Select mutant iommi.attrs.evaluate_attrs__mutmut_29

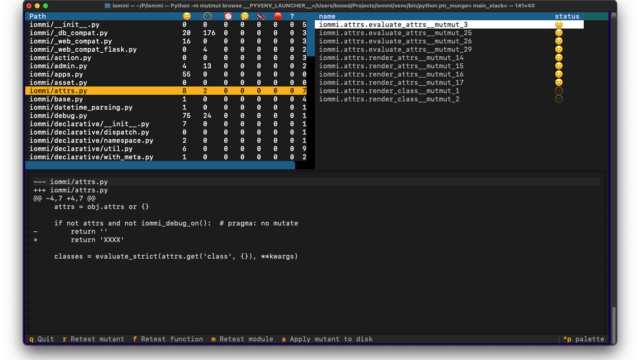pos(449,49)
